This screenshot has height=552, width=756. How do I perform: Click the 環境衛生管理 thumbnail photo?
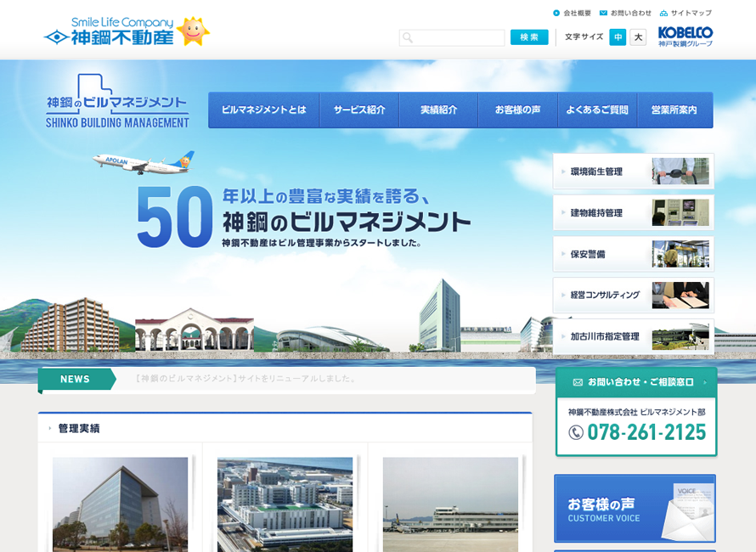point(680,172)
